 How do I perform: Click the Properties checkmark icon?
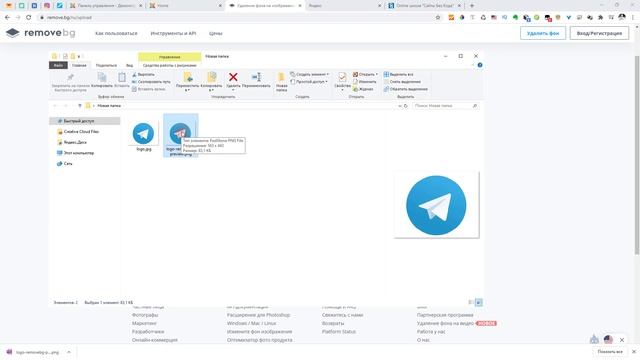pos(342,77)
